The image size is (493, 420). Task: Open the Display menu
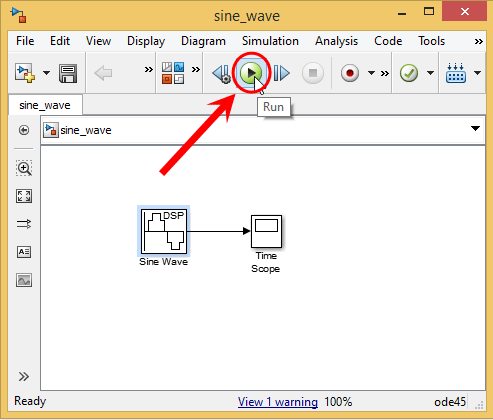tap(146, 41)
